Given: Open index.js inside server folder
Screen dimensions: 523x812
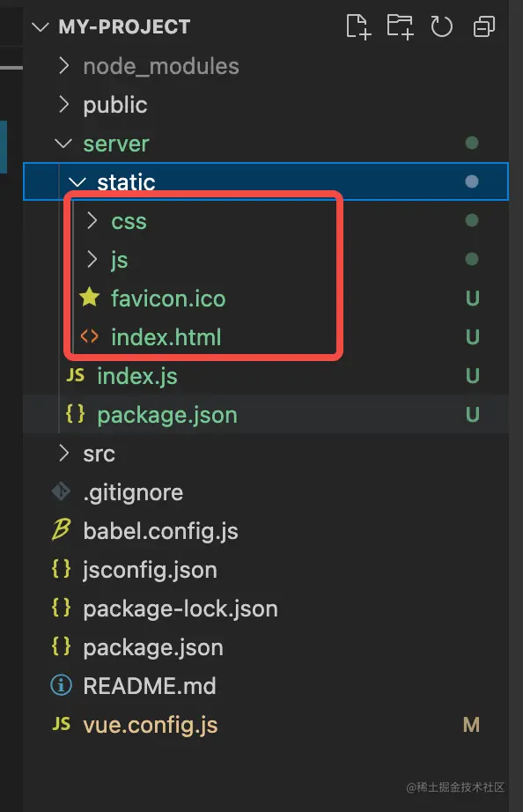Looking at the screenshot, I should click(x=266, y=375).
